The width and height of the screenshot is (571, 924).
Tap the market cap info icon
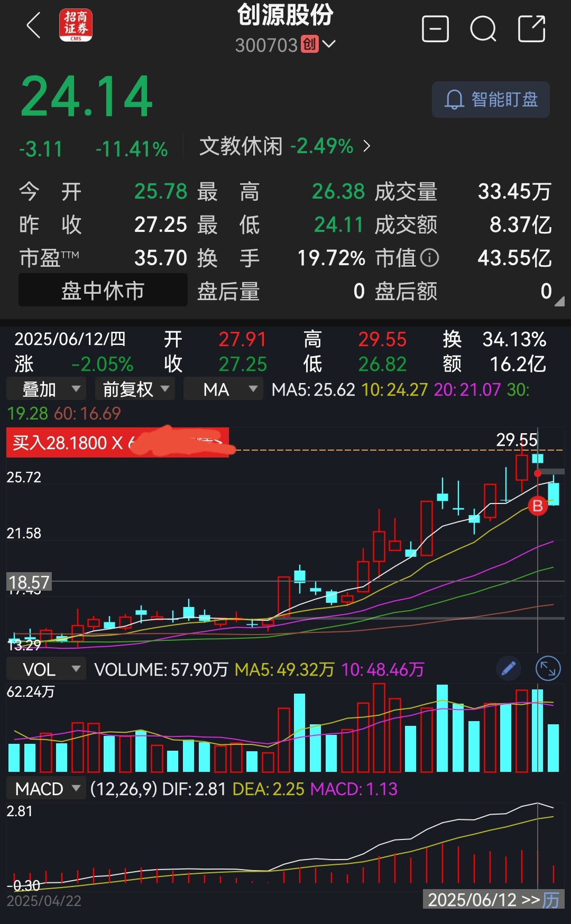(430, 258)
